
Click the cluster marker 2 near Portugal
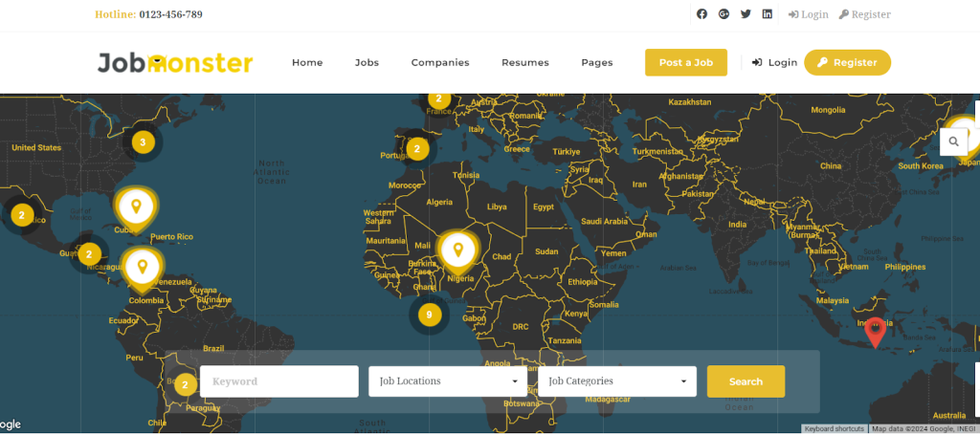click(417, 149)
